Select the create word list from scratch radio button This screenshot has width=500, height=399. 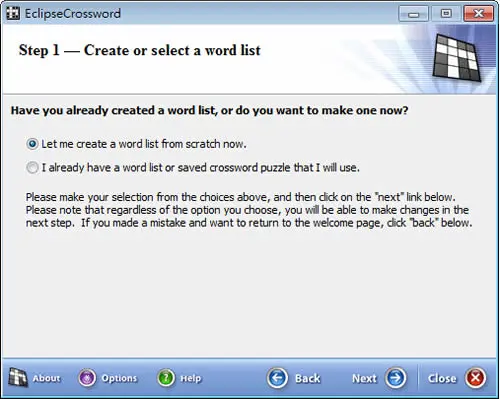coord(32,144)
